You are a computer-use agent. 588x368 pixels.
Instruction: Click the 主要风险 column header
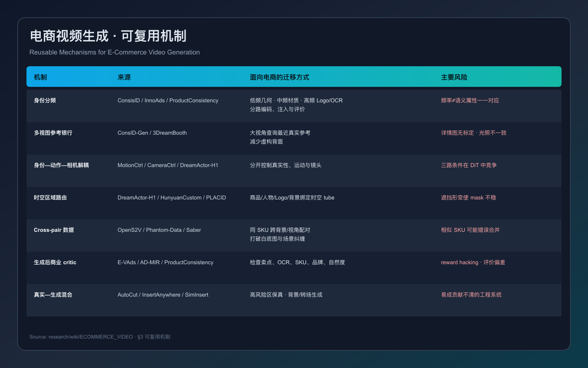coord(454,77)
